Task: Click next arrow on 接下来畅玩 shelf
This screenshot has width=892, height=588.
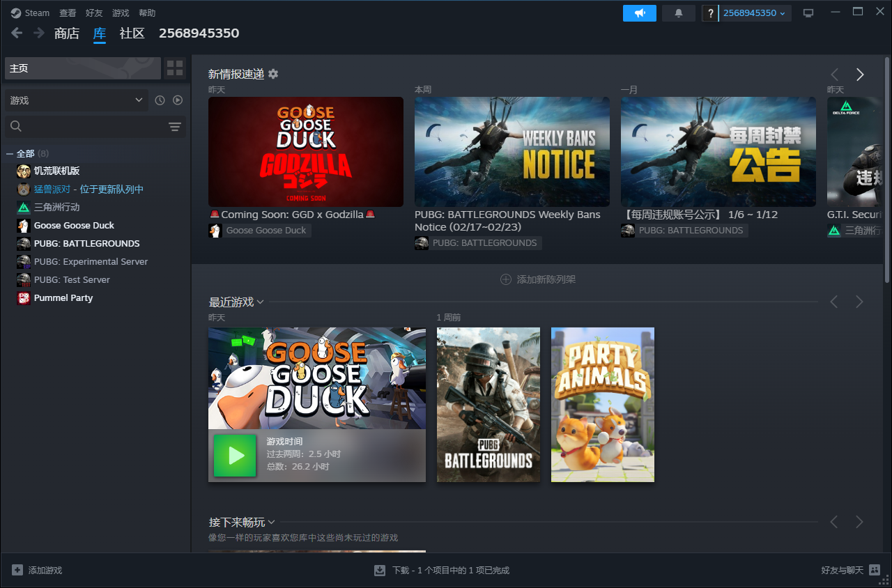Action: click(x=859, y=522)
